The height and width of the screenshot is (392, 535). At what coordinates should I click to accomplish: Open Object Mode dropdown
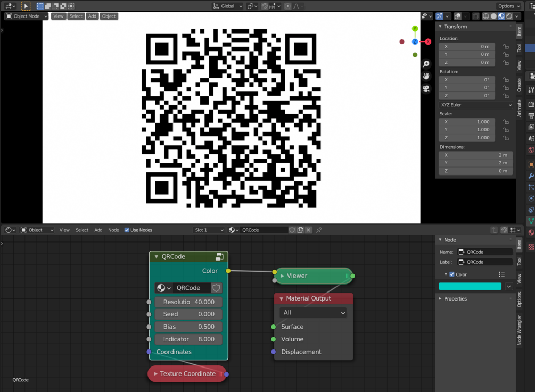[27, 16]
